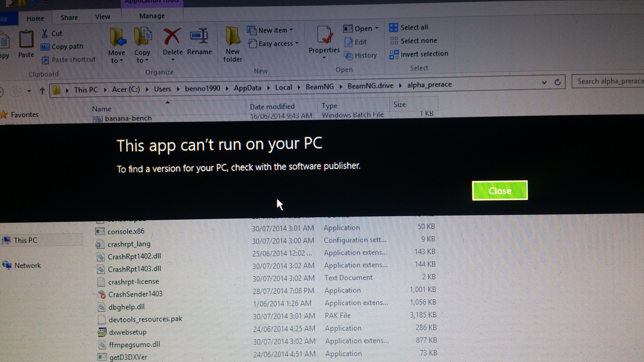Sort by Size column header

[x=399, y=105]
